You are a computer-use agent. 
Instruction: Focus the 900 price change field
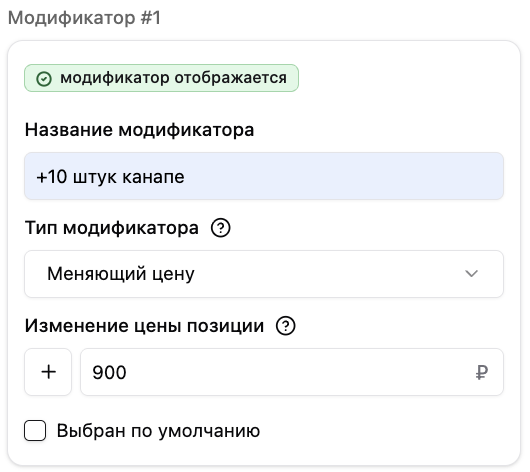point(292,372)
